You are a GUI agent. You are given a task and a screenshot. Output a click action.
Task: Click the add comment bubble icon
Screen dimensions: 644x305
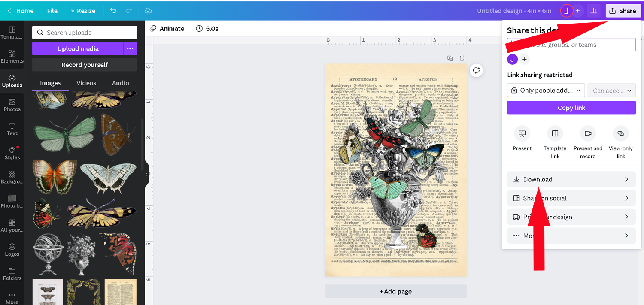point(476,70)
